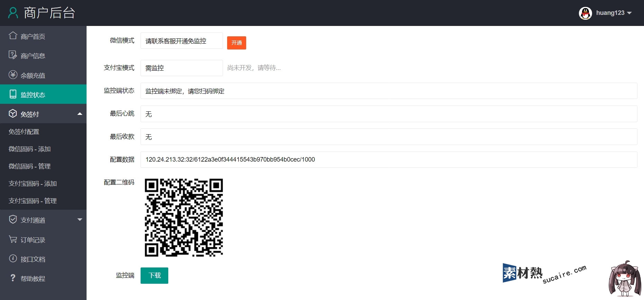This screenshot has height=300, width=644.
Task: Click the info icon beside 接口文档
Action: [x=13, y=258]
